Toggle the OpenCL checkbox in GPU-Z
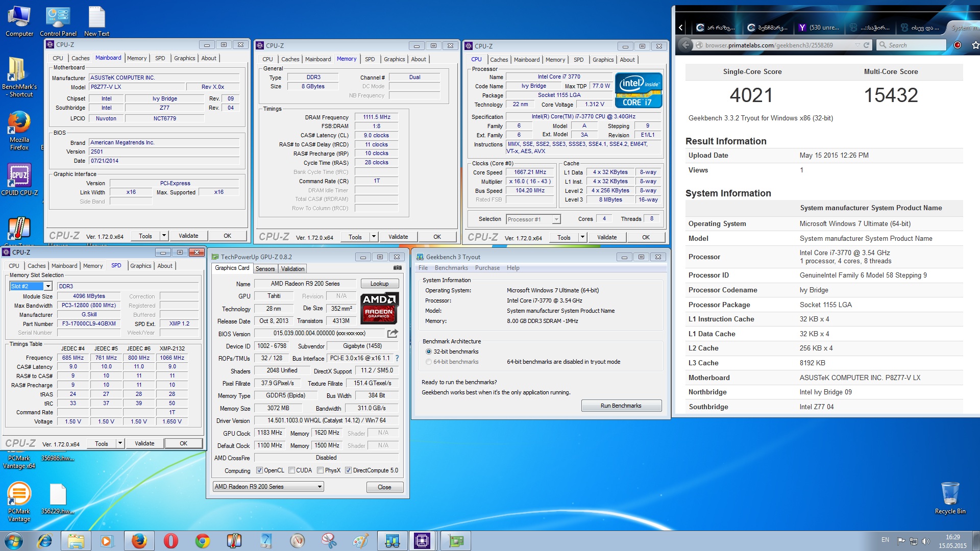980x551 pixels. 259,470
